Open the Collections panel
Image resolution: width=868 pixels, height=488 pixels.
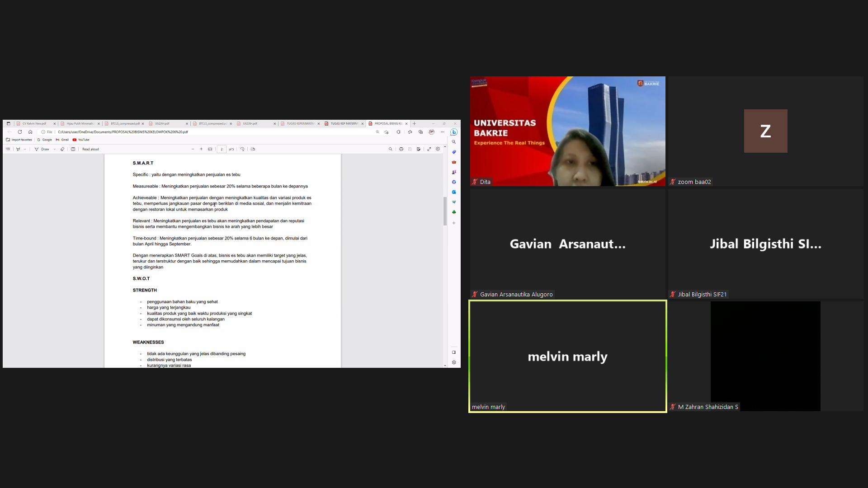(421, 132)
